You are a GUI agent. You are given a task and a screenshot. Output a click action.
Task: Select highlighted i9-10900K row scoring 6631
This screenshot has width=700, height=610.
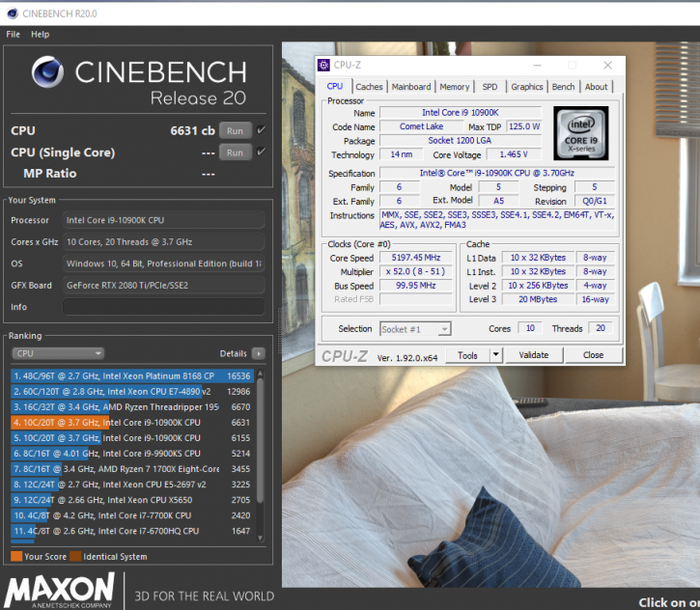[132, 422]
